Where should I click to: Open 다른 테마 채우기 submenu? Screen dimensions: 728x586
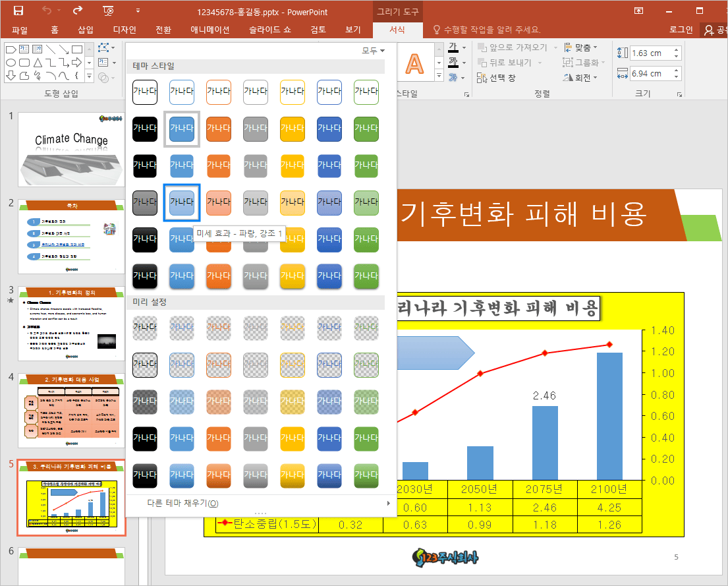[x=261, y=504]
